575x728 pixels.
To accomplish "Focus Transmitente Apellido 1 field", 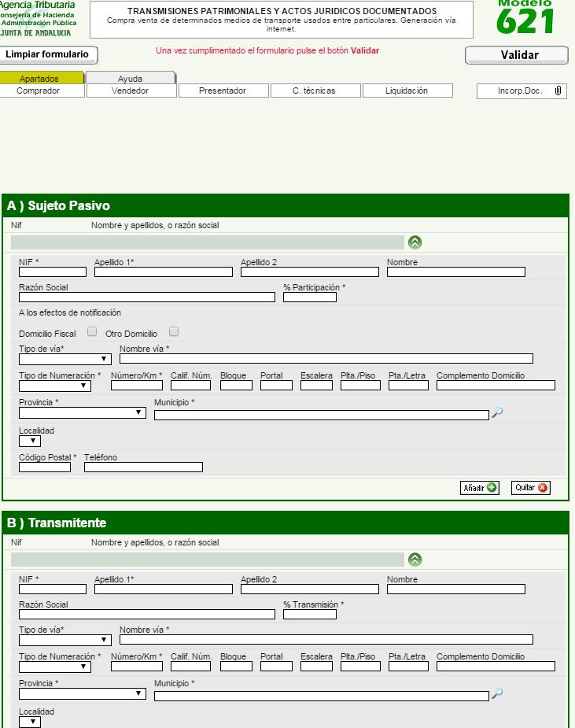I will pyautogui.click(x=164, y=589).
